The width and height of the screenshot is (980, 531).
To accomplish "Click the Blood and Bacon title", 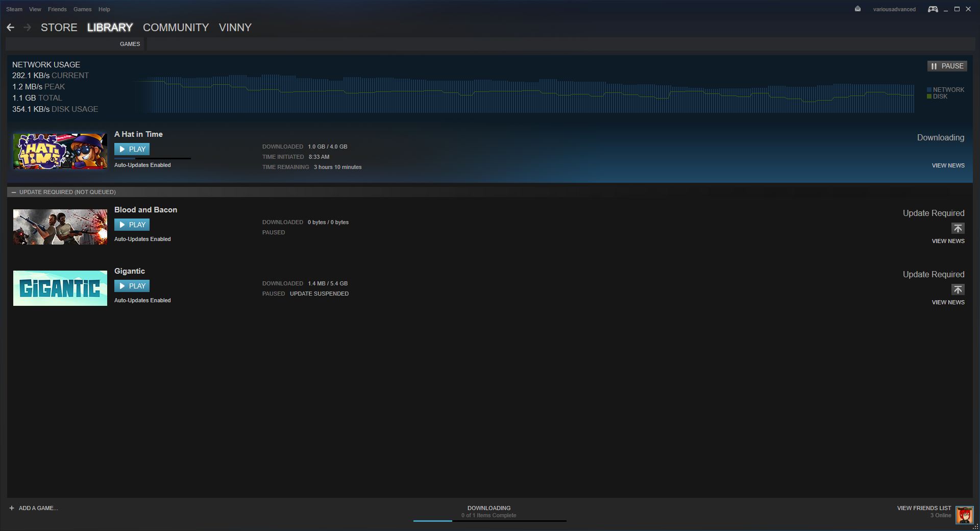I will tap(145, 210).
